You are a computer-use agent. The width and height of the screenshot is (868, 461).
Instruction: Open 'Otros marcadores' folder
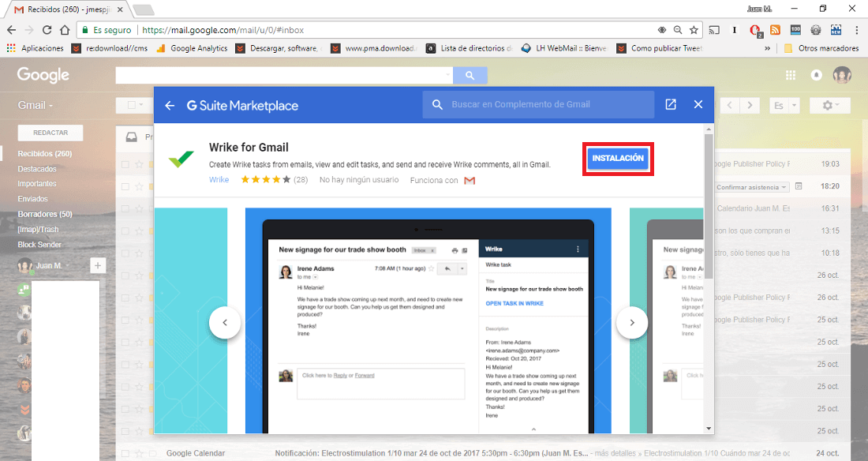821,48
